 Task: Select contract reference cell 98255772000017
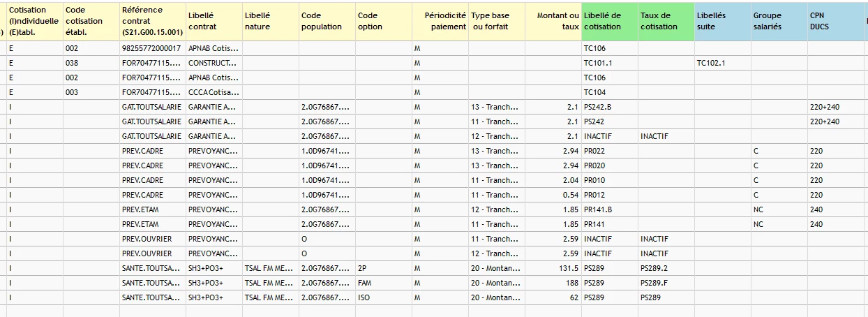(151, 49)
